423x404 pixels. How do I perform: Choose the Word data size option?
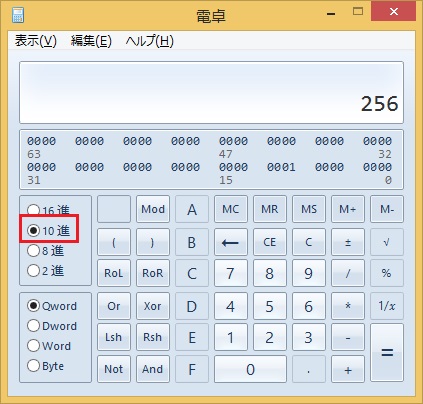pos(49,346)
